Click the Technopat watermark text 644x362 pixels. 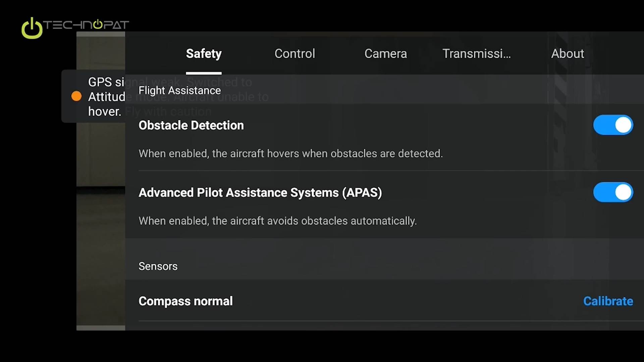click(87, 25)
